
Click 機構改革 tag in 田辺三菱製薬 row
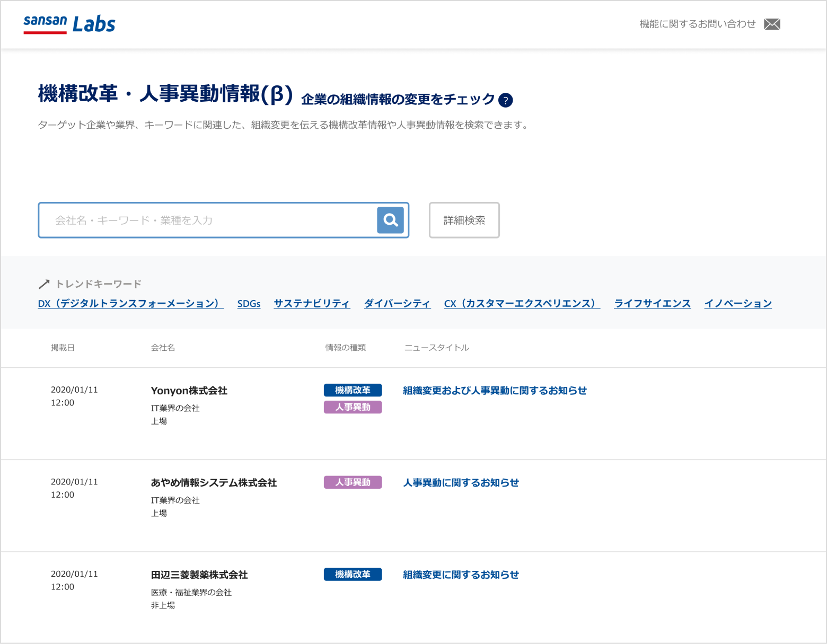tap(353, 575)
